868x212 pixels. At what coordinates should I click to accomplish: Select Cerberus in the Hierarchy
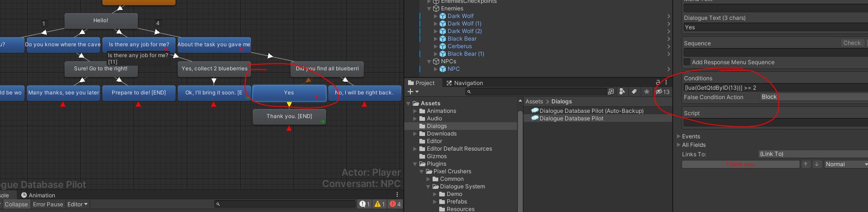tap(459, 46)
